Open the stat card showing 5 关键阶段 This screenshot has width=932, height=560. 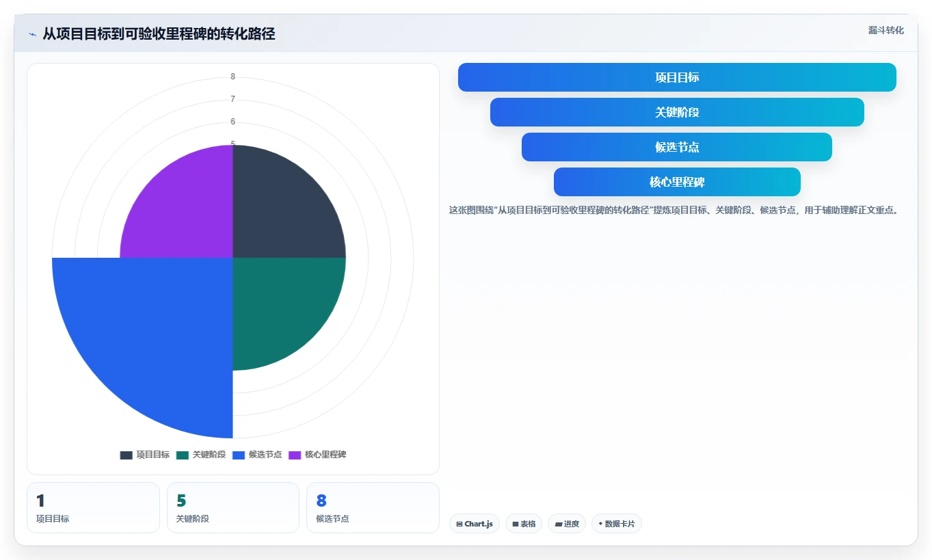pyautogui.click(x=233, y=507)
